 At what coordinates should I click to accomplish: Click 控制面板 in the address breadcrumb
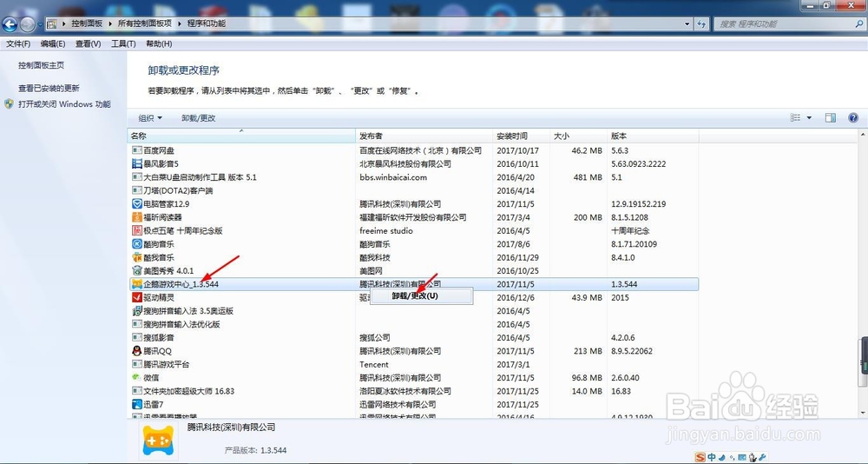(x=87, y=23)
